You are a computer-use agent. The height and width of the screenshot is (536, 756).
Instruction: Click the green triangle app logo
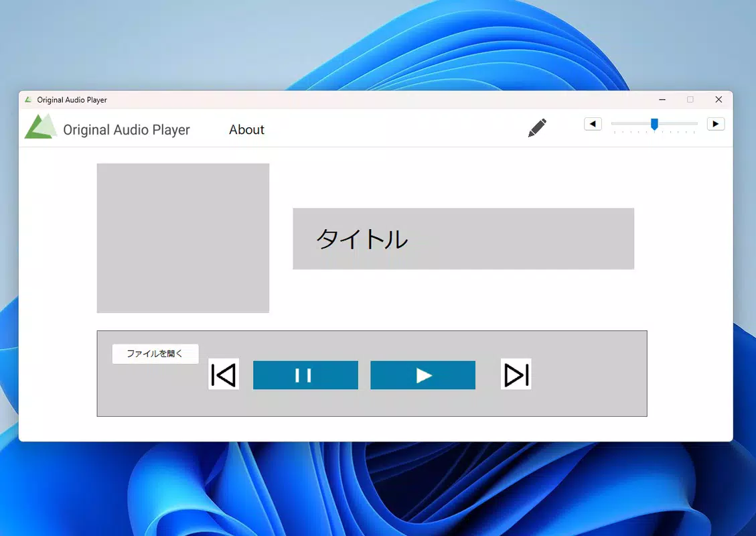tap(40, 127)
